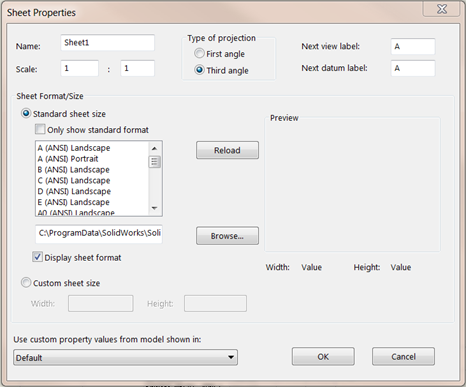Select the Third angle projection option
The width and height of the screenshot is (466, 387).
(199, 70)
